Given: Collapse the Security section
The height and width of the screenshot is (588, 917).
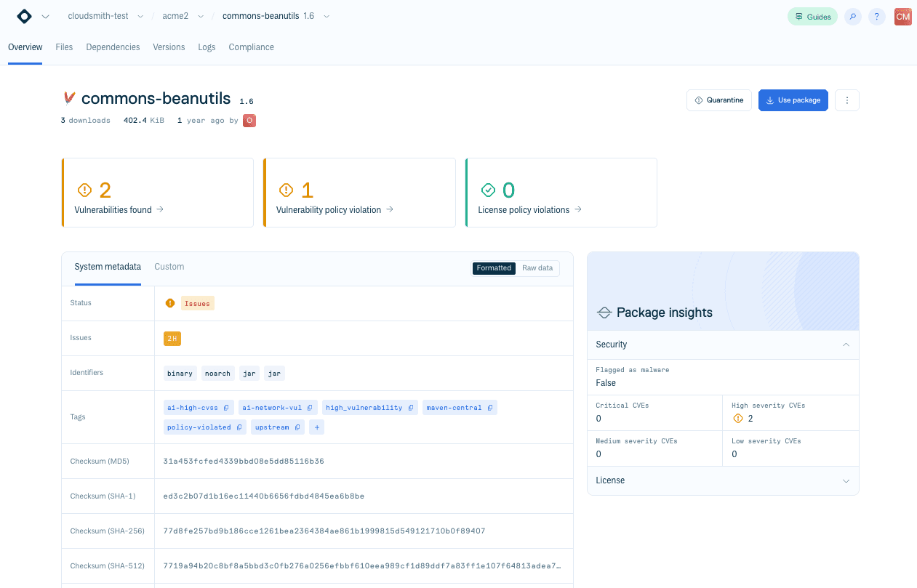Looking at the screenshot, I should click(846, 345).
